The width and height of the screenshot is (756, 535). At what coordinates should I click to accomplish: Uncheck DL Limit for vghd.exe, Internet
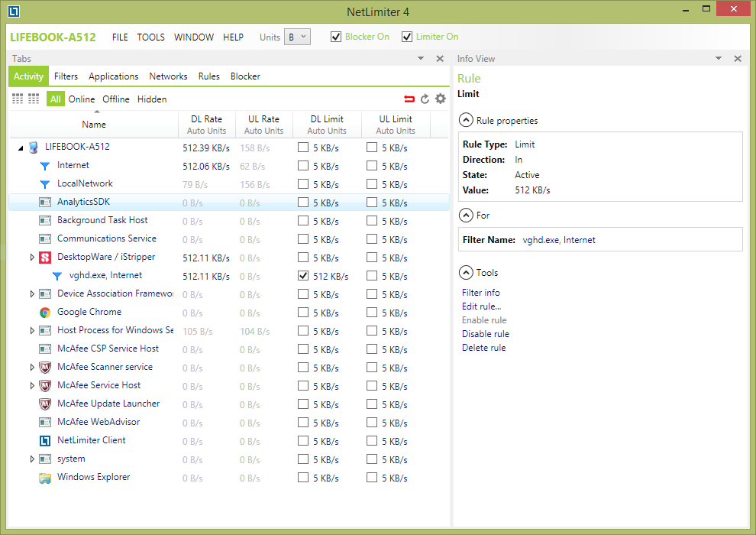(x=303, y=275)
